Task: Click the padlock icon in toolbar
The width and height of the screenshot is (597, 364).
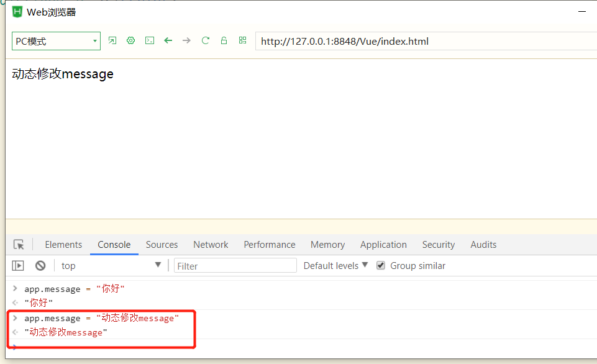Action: [x=224, y=41]
